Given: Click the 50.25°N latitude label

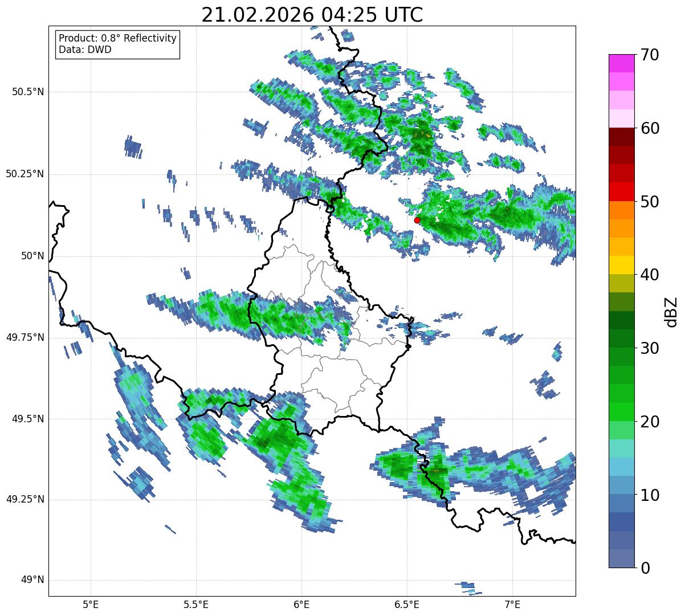Looking at the screenshot, I should [x=25, y=174].
